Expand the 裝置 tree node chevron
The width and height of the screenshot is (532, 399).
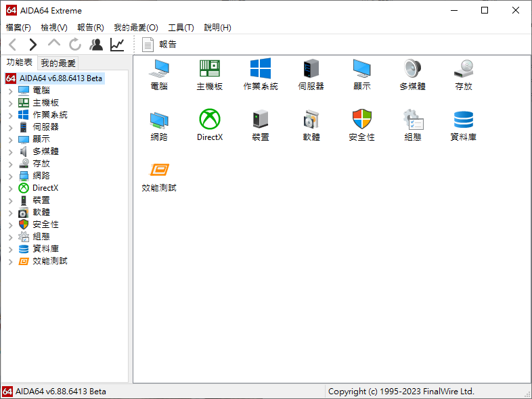tap(11, 201)
